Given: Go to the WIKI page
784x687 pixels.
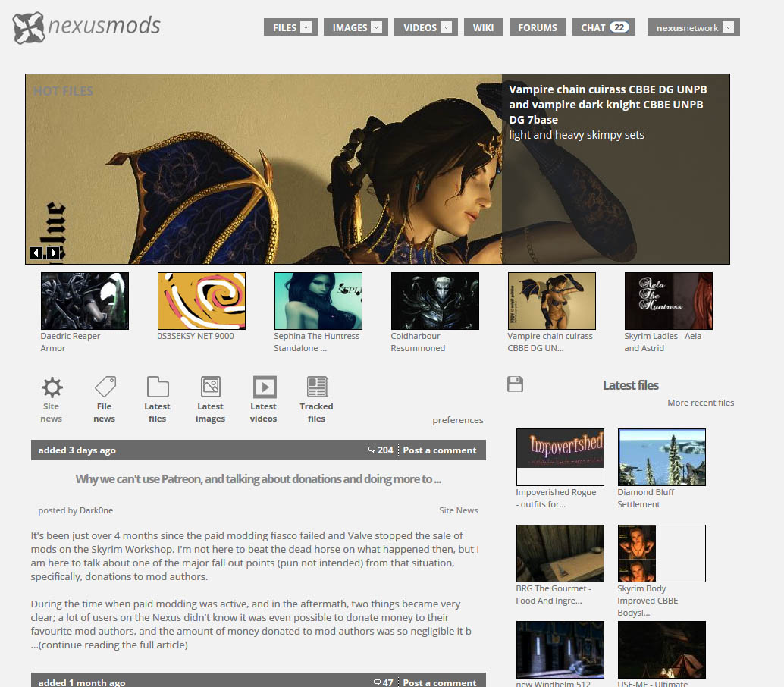Looking at the screenshot, I should pyautogui.click(x=484, y=27).
